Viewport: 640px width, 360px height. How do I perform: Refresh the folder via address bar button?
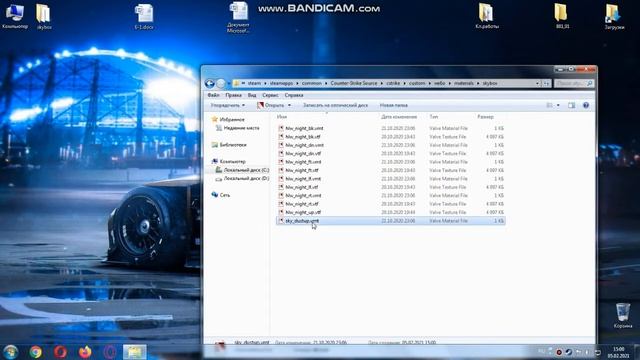coord(546,83)
